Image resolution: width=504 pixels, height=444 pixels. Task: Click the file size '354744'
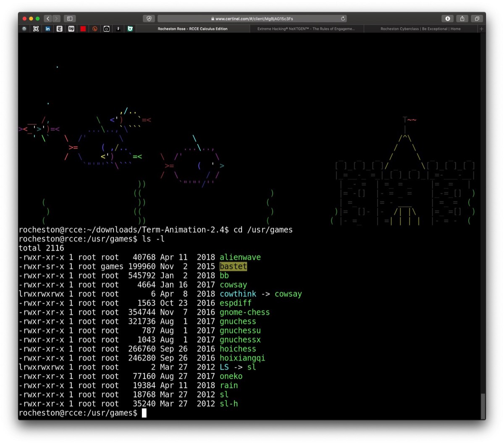click(x=142, y=312)
